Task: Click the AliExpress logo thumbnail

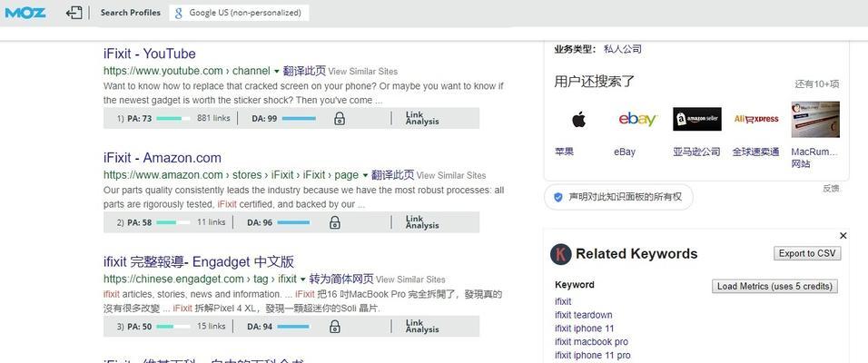Action: (x=756, y=119)
